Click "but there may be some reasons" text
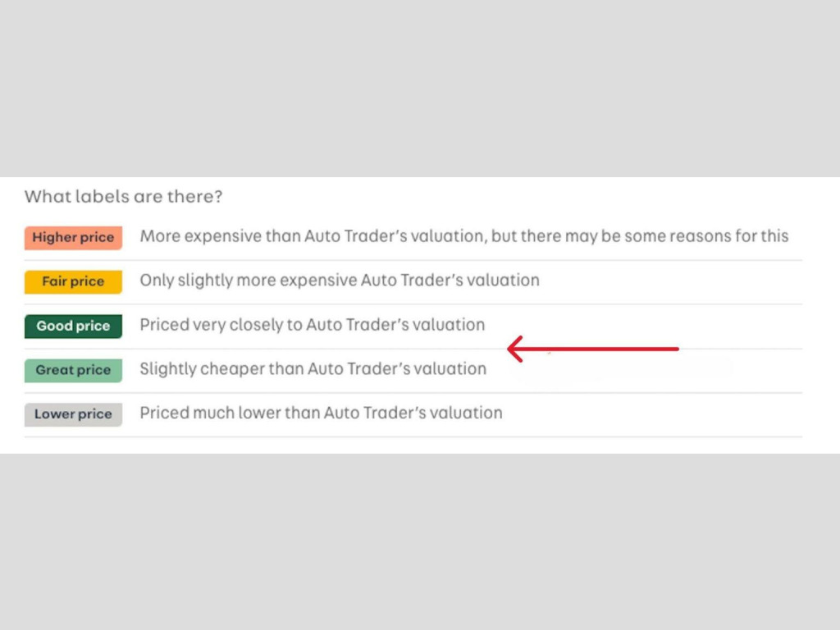840x630 pixels. [x=640, y=236]
